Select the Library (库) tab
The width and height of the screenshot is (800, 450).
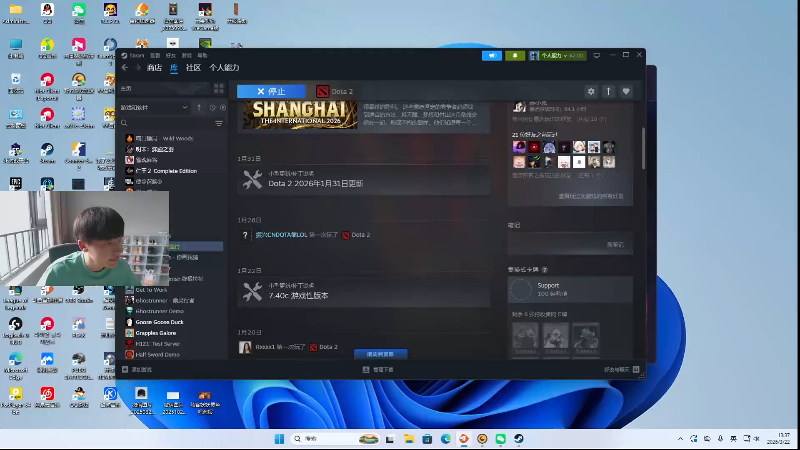(174, 67)
